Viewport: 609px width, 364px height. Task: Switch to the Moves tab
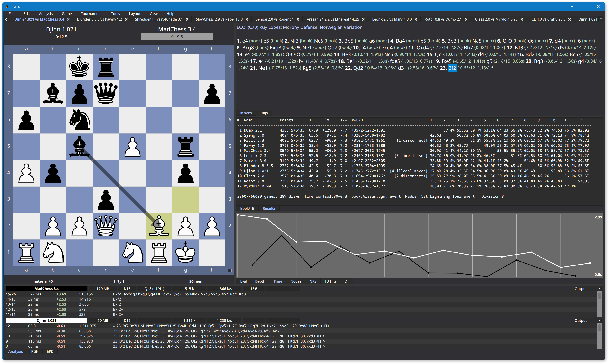(x=246, y=113)
